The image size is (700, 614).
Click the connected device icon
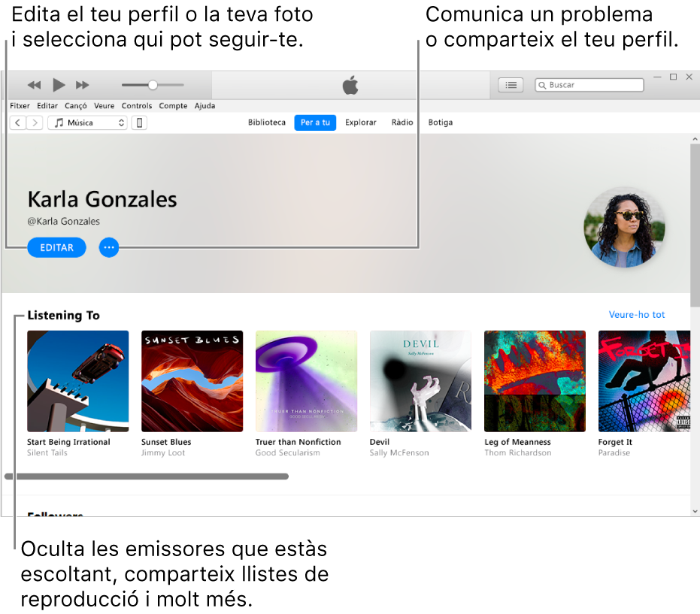tap(139, 122)
